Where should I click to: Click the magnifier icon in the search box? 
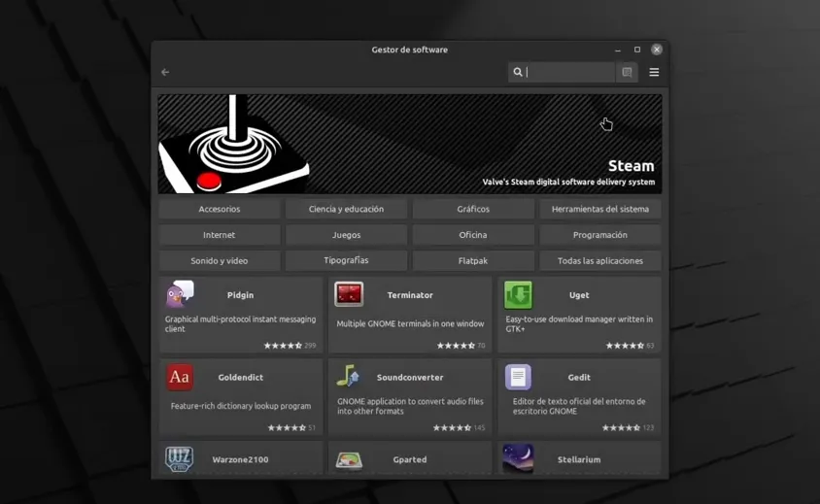(518, 72)
